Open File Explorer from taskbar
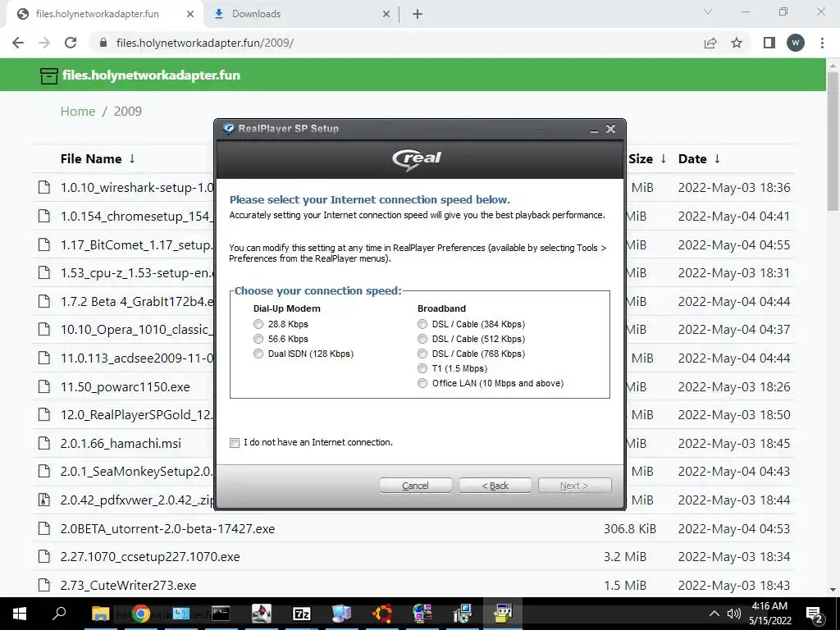This screenshot has height=630, width=840. pyautogui.click(x=100, y=614)
